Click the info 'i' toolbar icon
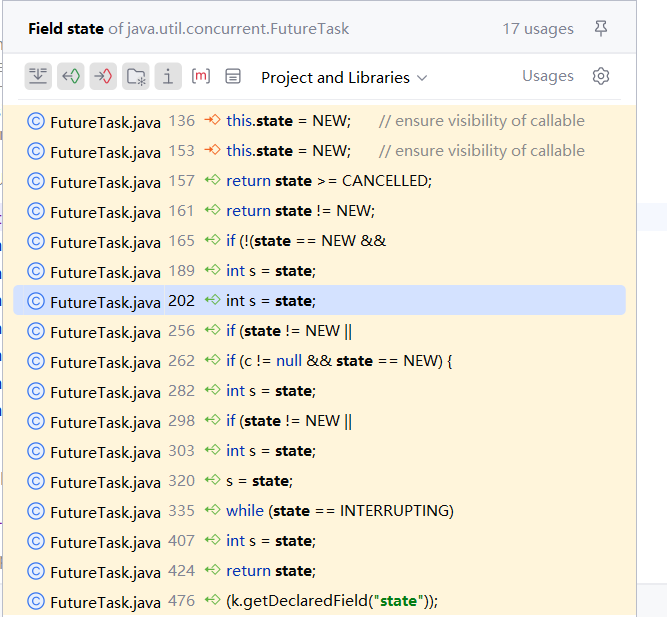Image resolution: width=667 pixels, height=617 pixels. pyautogui.click(x=168, y=76)
